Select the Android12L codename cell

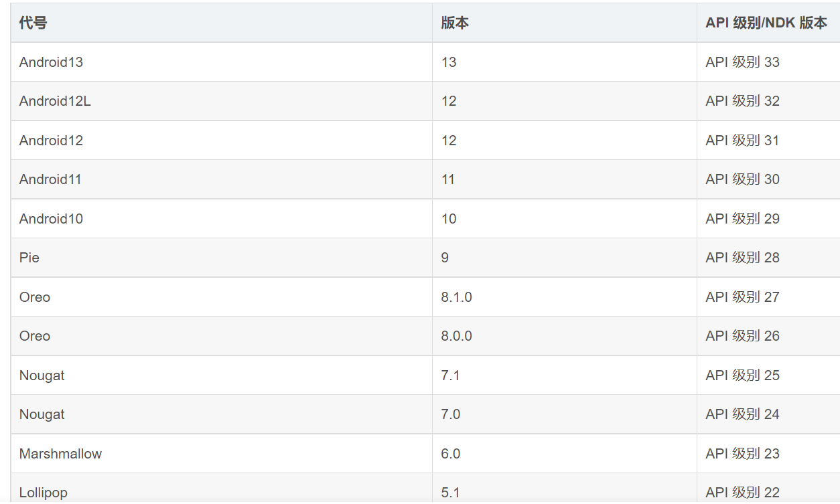click(222, 101)
